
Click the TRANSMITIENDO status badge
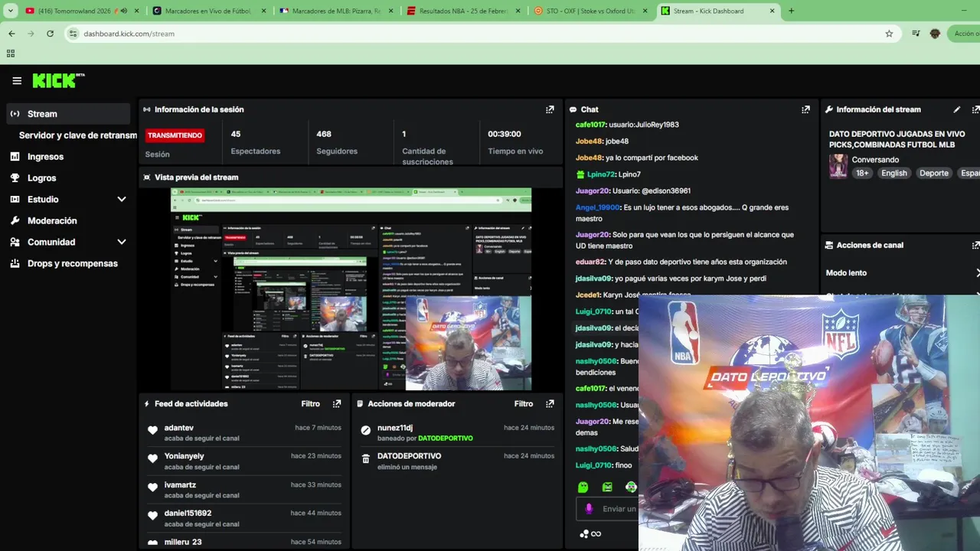click(x=175, y=135)
